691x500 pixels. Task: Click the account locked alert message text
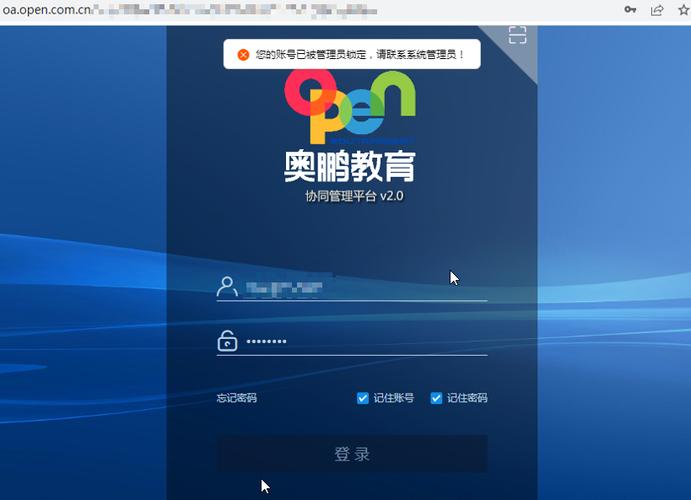(360, 55)
